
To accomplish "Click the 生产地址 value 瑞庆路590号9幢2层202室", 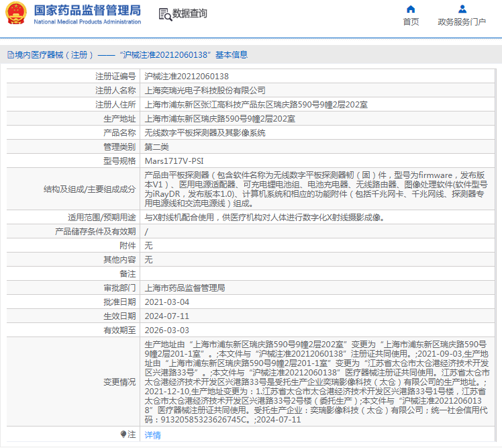I will click(x=220, y=119).
